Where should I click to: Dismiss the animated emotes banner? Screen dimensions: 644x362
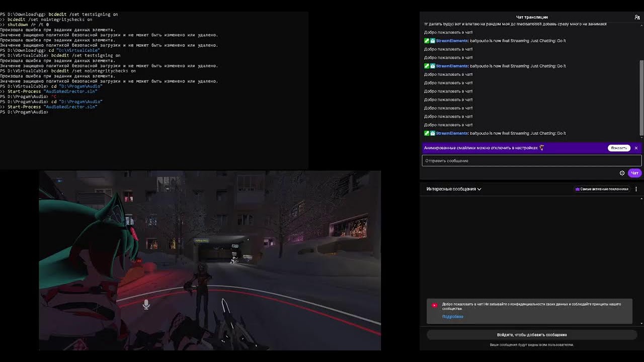coord(636,148)
